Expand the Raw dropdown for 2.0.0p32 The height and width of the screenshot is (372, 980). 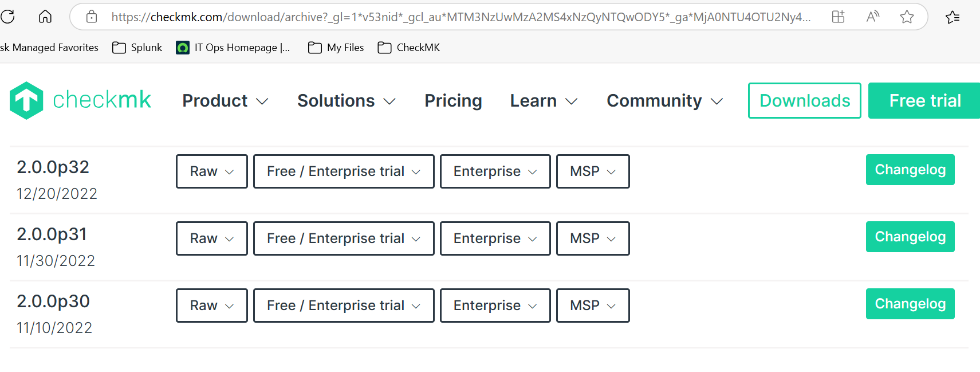coord(211,171)
